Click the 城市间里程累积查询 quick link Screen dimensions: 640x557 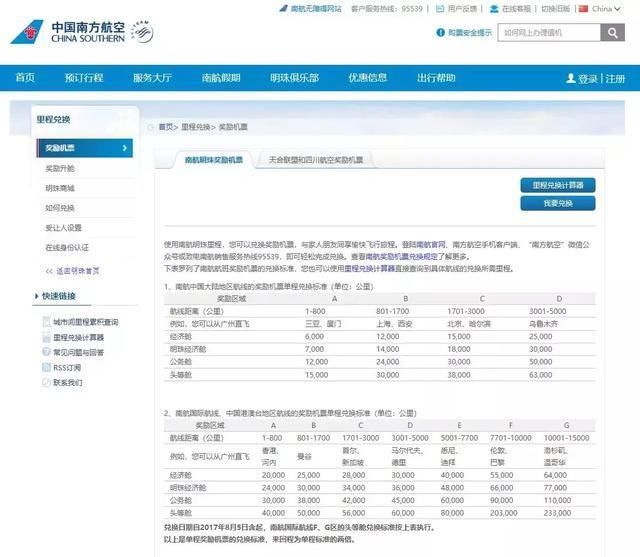86,322
